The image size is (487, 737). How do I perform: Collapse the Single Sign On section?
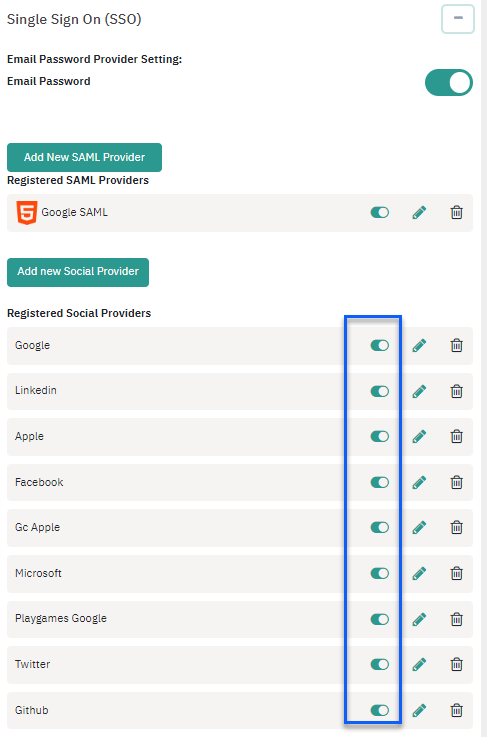(x=458, y=19)
